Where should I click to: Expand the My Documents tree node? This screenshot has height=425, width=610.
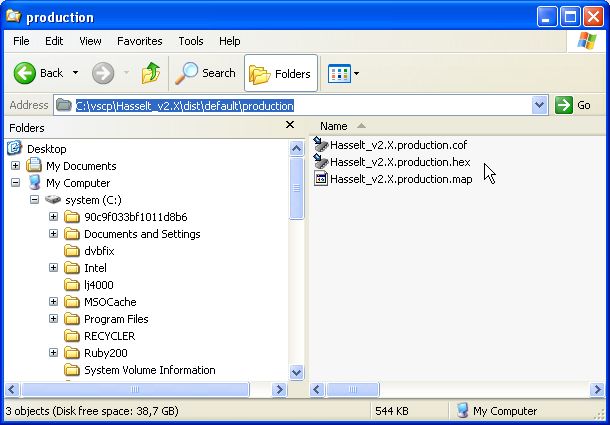pyautogui.click(x=16, y=166)
